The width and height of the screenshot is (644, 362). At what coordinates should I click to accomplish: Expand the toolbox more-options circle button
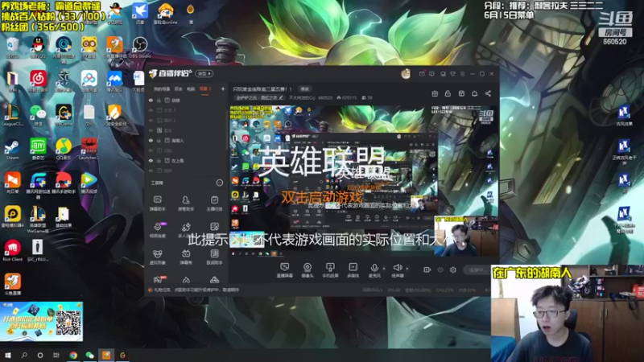coord(220,183)
